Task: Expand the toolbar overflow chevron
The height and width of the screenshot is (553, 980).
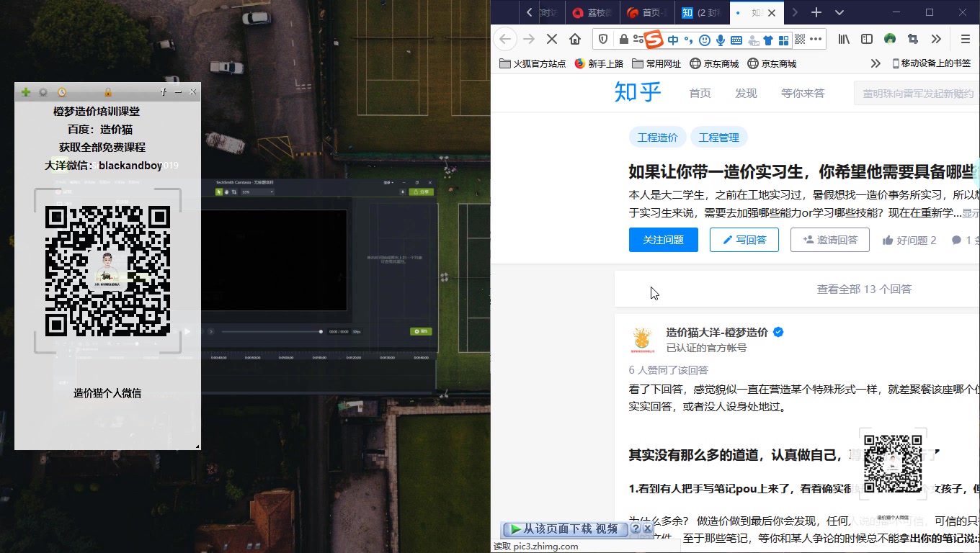Action: [936, 39]
